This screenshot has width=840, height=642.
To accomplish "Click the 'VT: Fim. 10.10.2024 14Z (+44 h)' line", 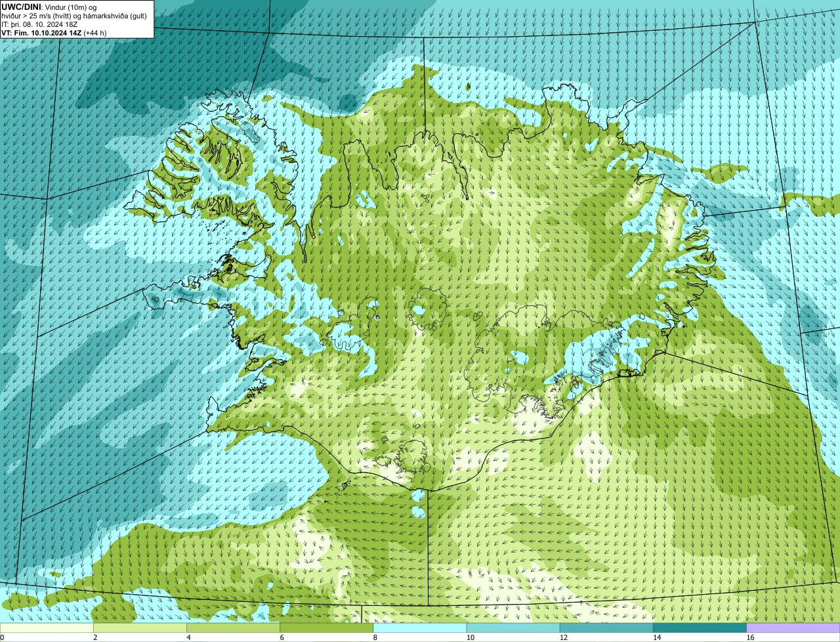I will (x=54, y=33).
